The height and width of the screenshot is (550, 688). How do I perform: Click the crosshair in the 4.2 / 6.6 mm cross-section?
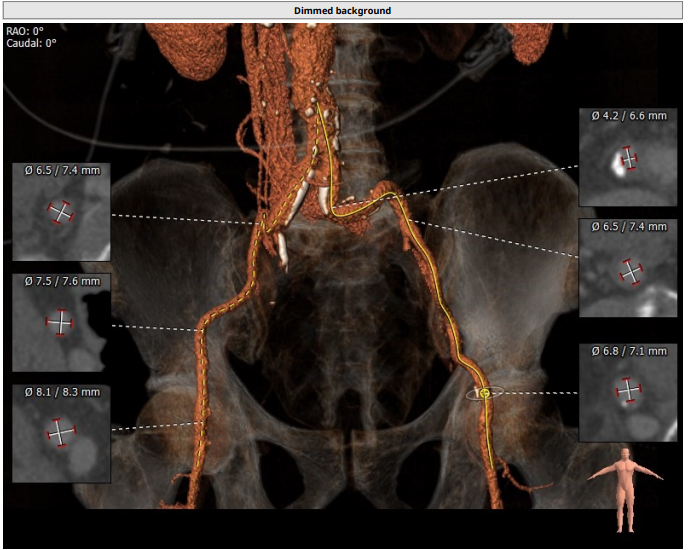pos(628,157)
